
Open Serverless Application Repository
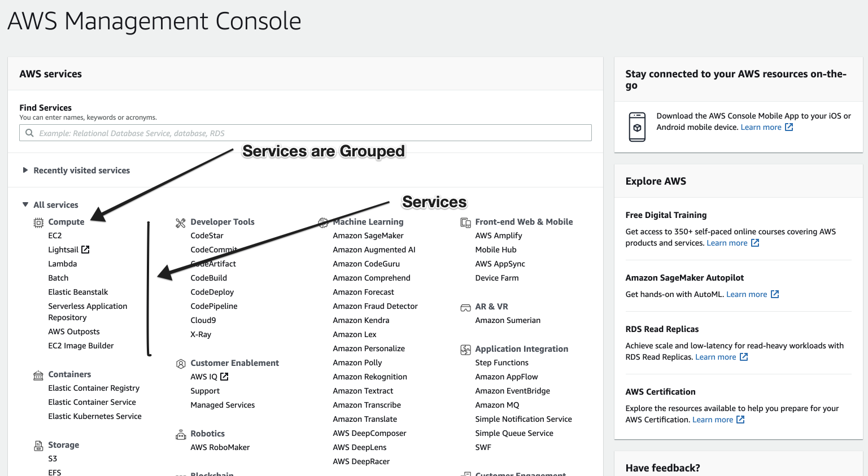pos(88,312)
